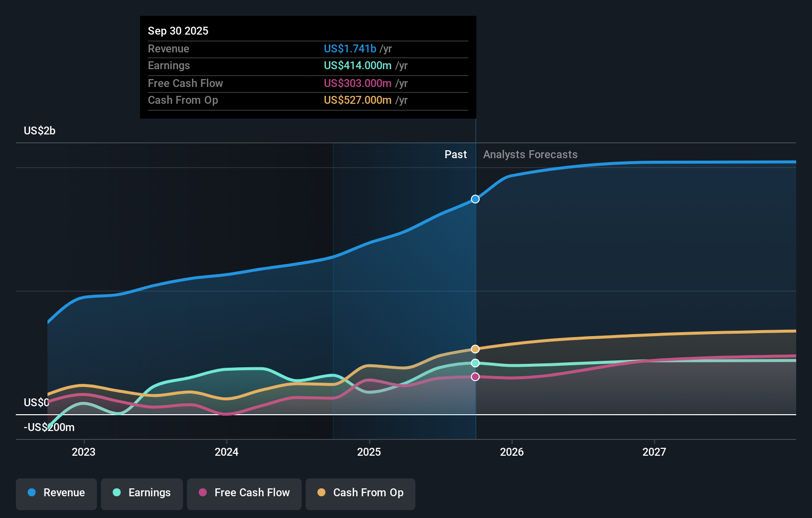The image size is (812, 518).
Task: Select the orange Cash From Op chart marker
Action: pos(475,348)
